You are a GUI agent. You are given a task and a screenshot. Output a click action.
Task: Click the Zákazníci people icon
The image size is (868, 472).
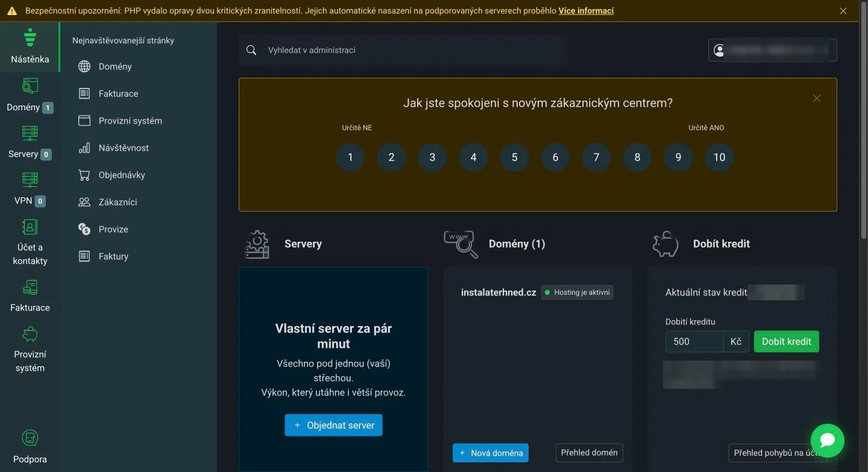click(84, 202)
